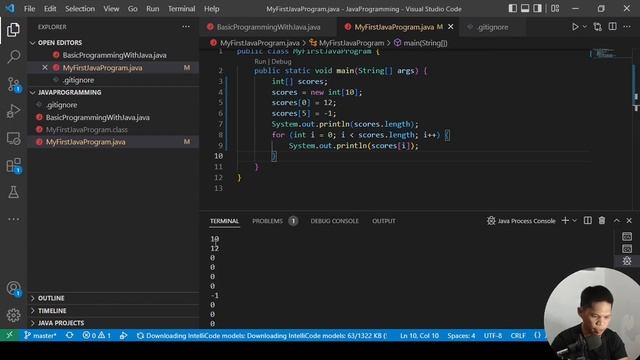
Task: Open the Extensions view
Action: coord(13,166)
